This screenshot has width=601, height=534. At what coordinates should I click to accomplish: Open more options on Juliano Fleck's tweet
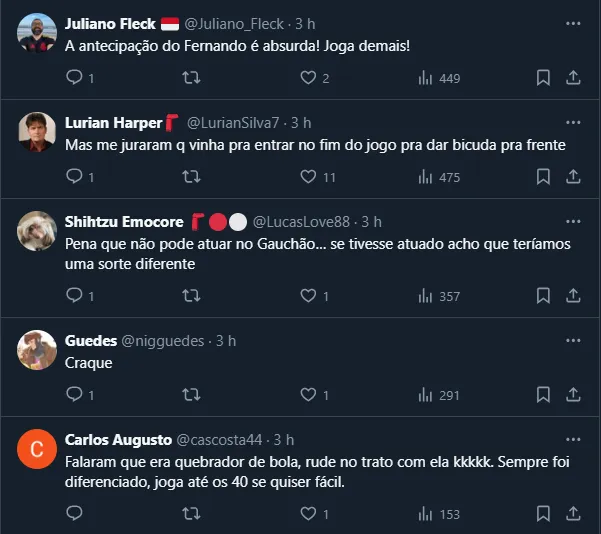pos(572,22)
